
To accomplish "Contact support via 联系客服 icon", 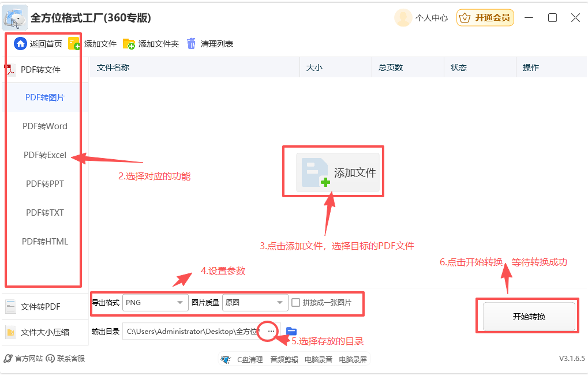I will pyautogui.click(x=50, y=358).
